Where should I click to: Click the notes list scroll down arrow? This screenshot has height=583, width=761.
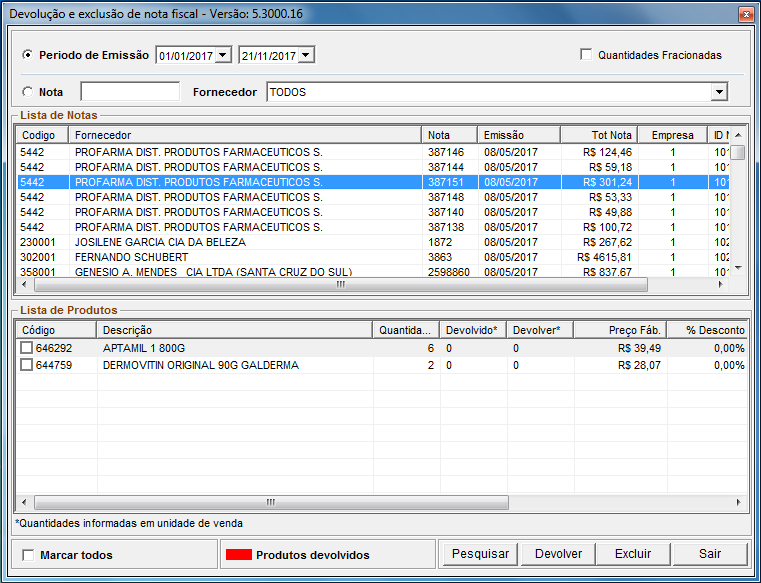point(738,268)
